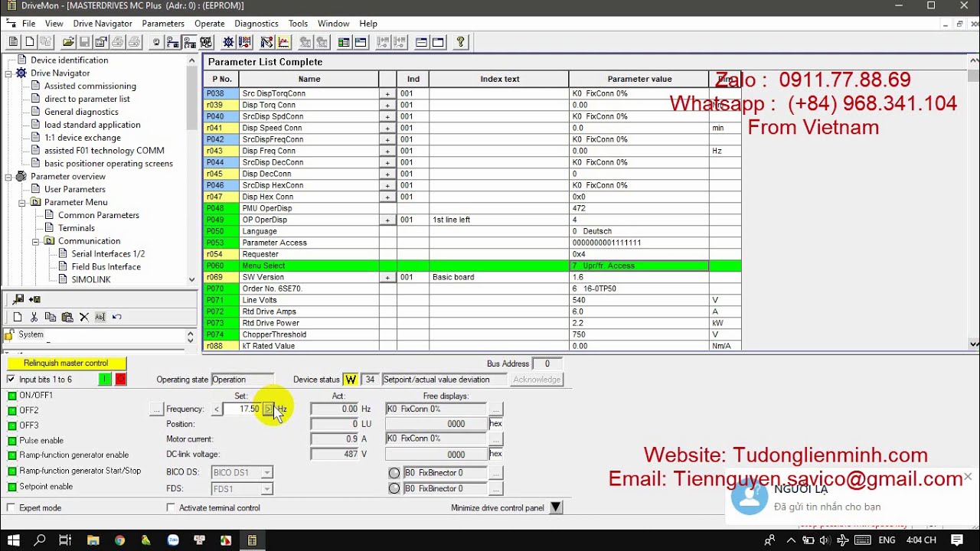
Task: Click the ellipsis button beside Frequency label
Action: point(156,409)
